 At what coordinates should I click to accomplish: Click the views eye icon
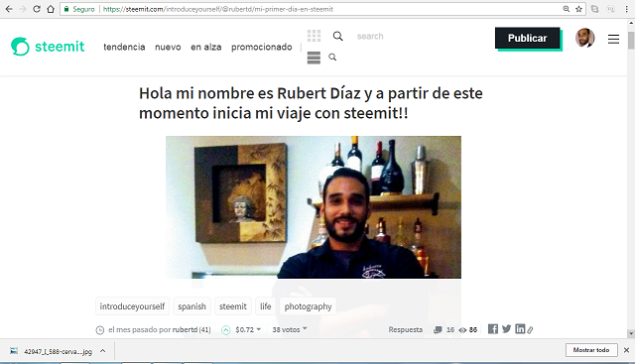click(462, 330)
